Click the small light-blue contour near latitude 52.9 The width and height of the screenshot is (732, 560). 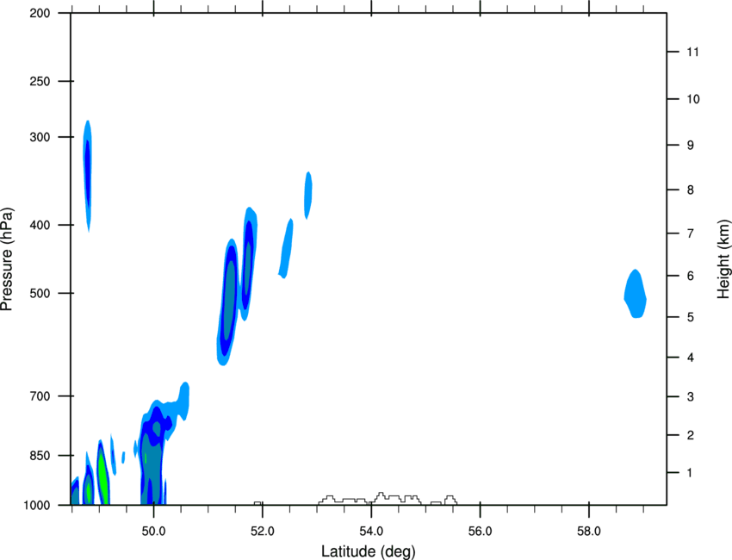[308, 196]
